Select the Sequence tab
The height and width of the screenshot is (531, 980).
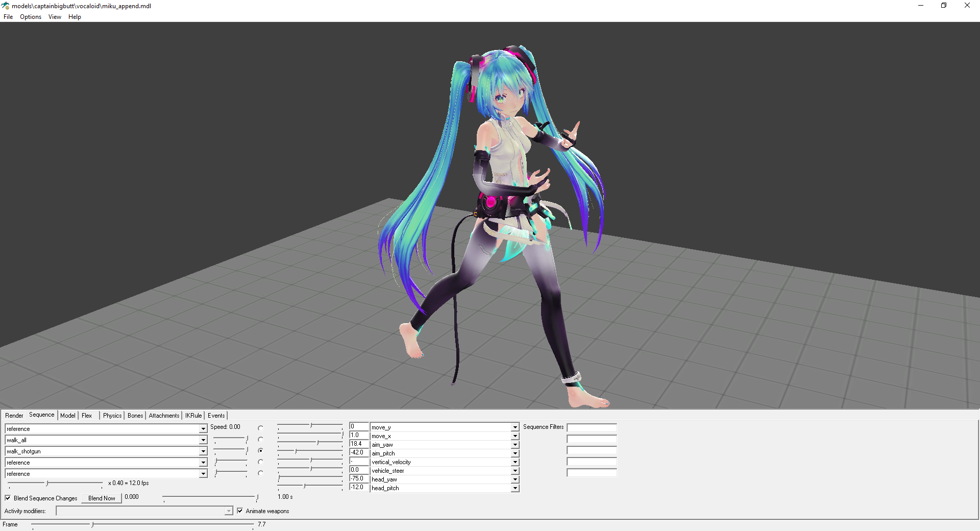[x=42, y=415]
